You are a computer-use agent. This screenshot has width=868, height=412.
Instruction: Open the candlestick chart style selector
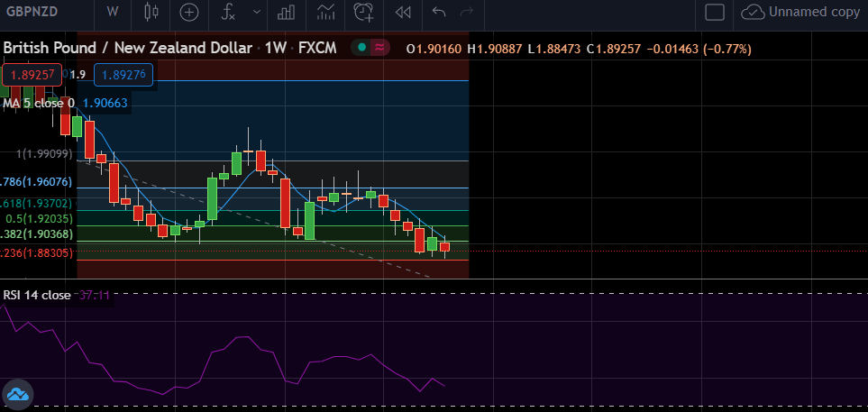coord(151,12)
